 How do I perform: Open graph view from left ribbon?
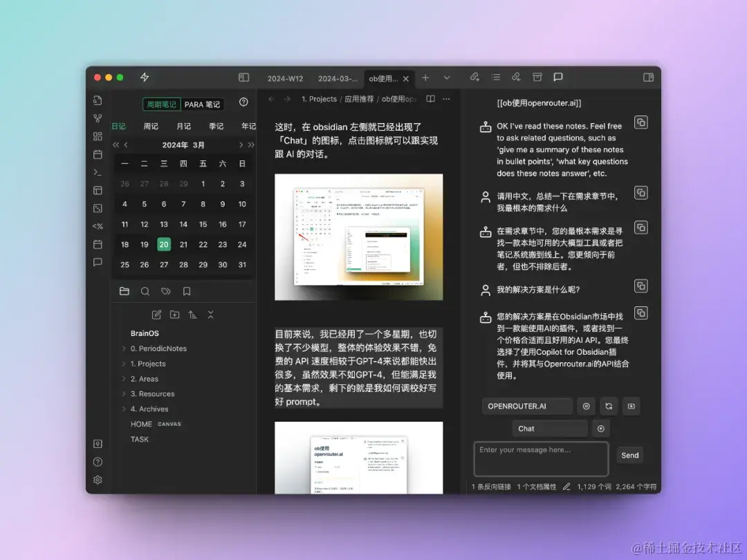(98, 118)
